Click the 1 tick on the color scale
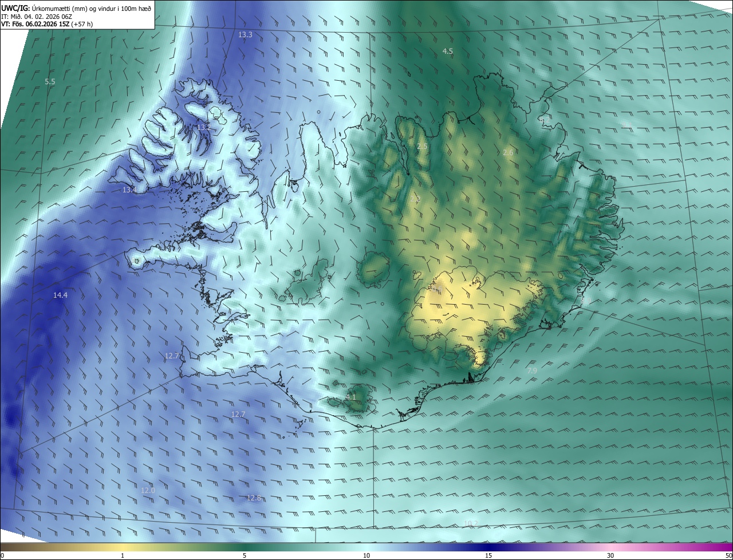The width and height of the screenshot is (733, 560). [x=123, y=555]
